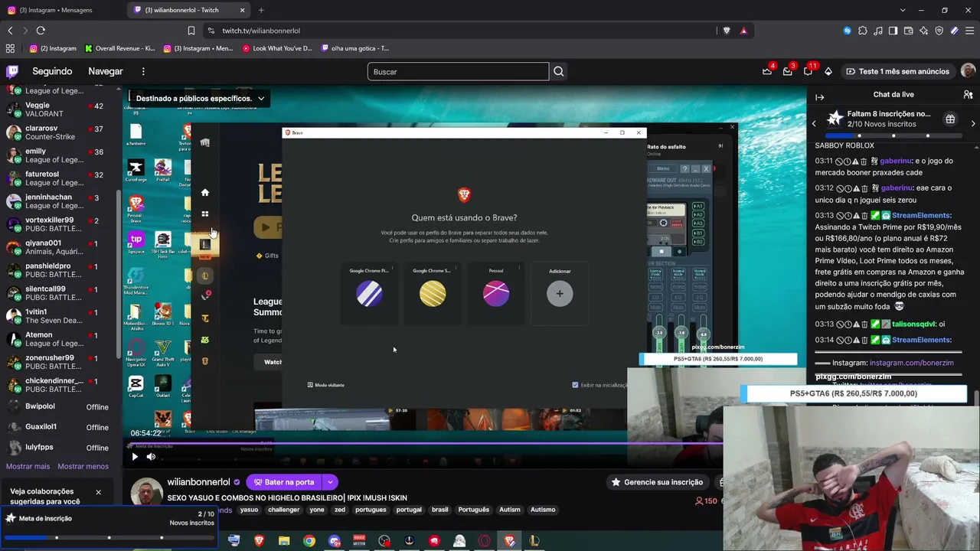Open Twitch notifications bell with 11 badge
The width and height of the screenshot is (980, 551).
click(808, 71)
